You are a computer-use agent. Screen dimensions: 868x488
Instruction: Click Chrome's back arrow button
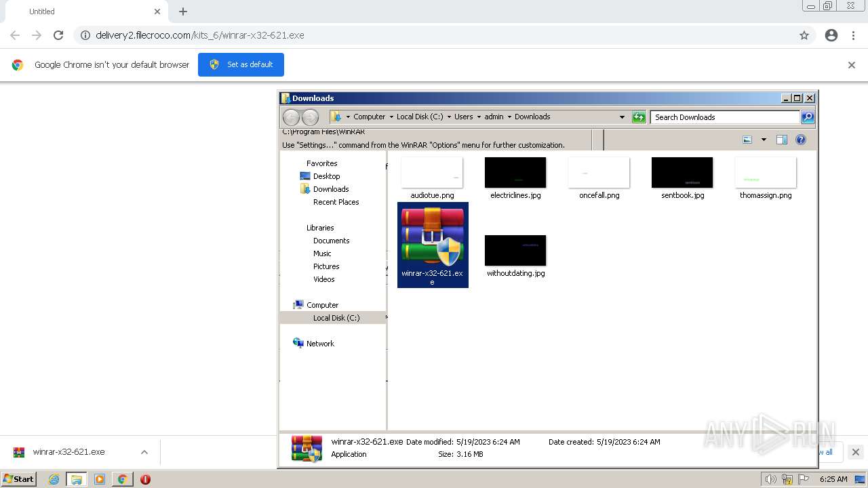[x=15, y=35]
